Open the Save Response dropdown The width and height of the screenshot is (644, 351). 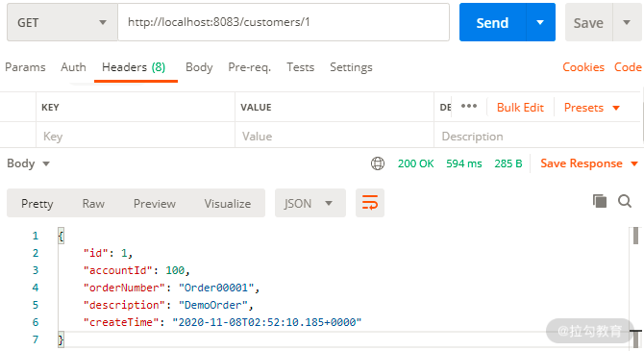589,163
